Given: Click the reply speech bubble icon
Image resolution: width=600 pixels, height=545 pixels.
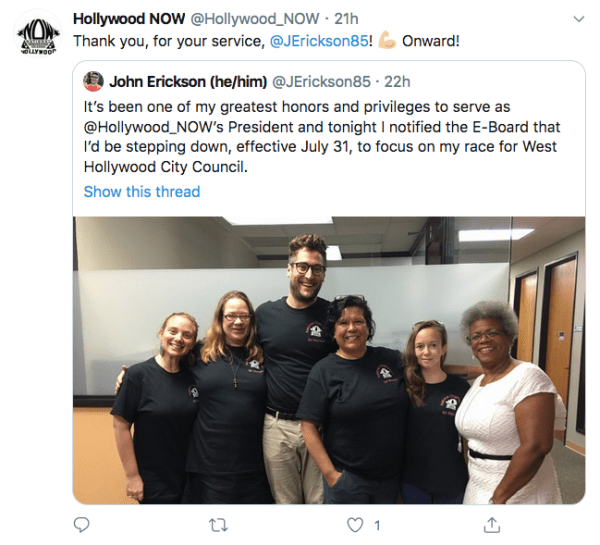Looking at the screenshot, I should click(81, 525).
